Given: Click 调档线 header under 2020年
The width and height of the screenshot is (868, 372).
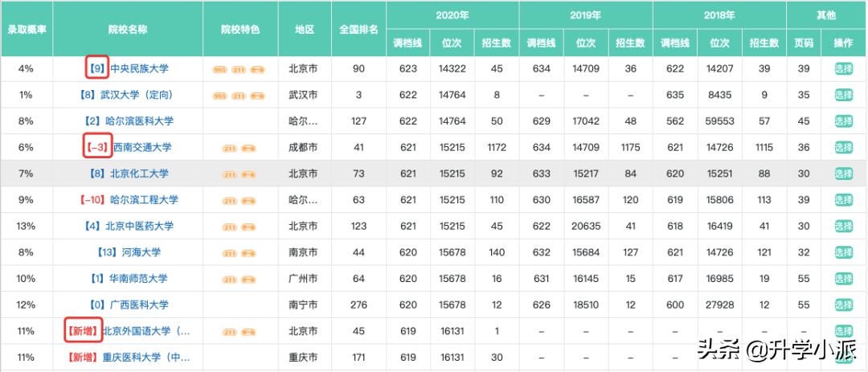Looking at the screenshot, I should click(408, 43).
